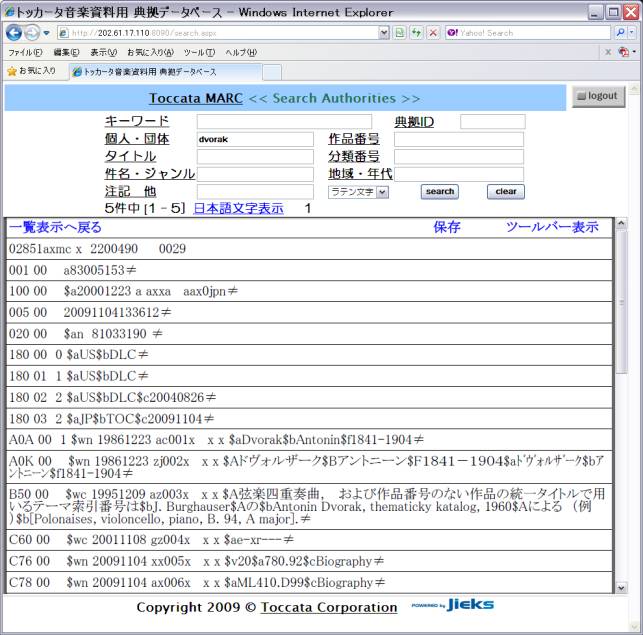Expand the address bar history dropdown
The width and height of the screenshot is (643, 635).
pos(384,33)
